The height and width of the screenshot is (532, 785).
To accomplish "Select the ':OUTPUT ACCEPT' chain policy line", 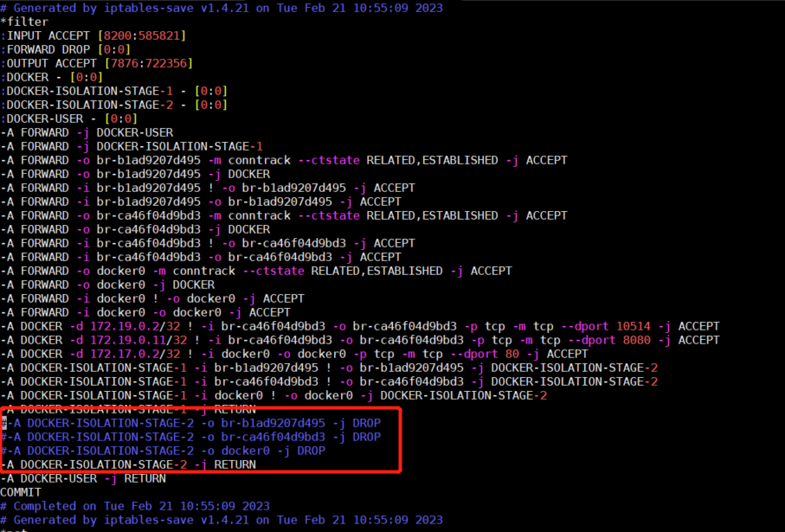I will (97, 63).
